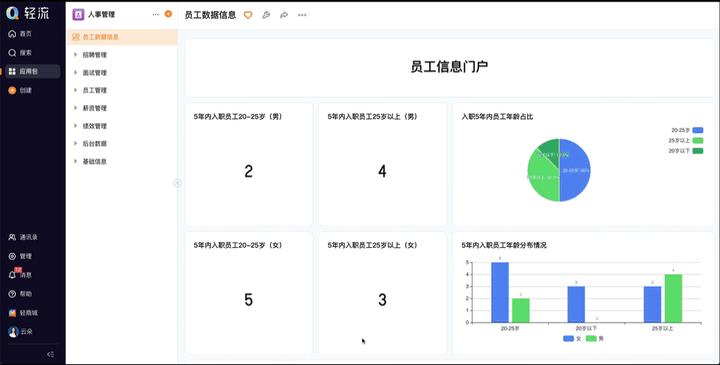Screen dimensions: 720x365
Task: Toggle 20岁以下 legend swatch in pie chart
Action: click(x=698, y=151)
